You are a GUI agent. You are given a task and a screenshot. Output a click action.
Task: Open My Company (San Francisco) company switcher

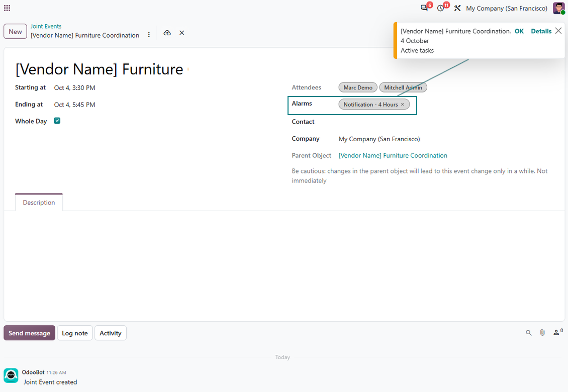(506, 9)
